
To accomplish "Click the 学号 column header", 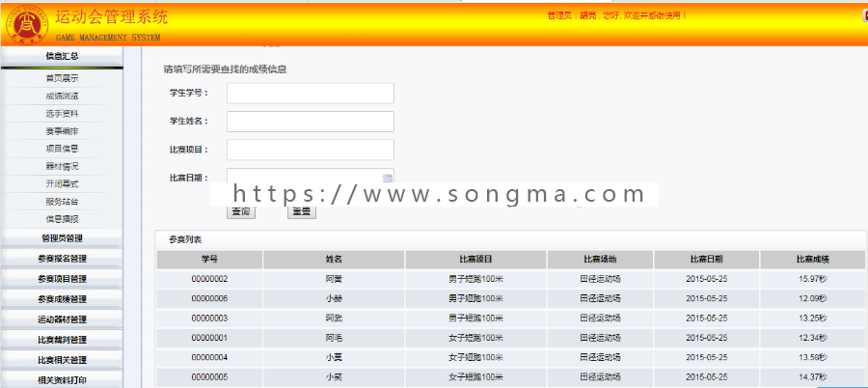I will coord(209,260).
